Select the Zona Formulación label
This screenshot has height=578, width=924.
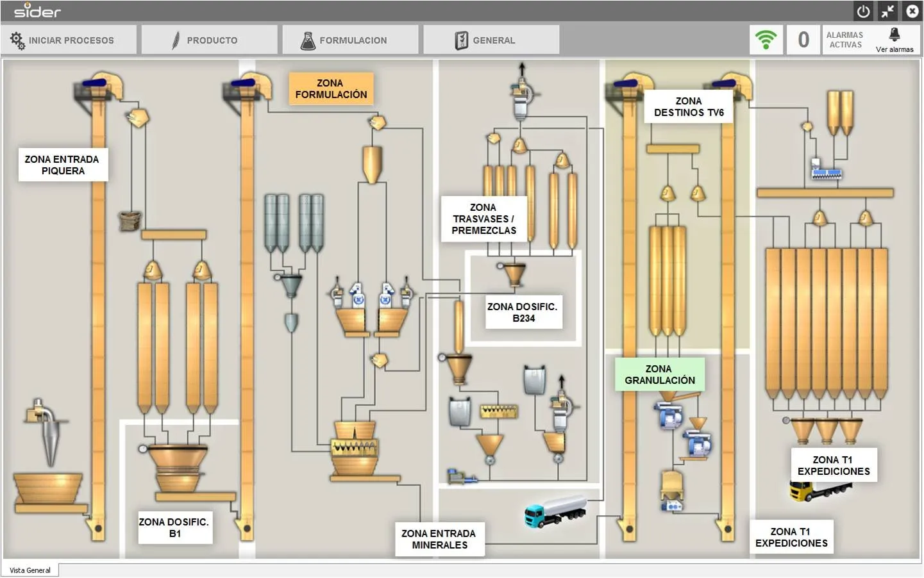[x=331, y=89]
